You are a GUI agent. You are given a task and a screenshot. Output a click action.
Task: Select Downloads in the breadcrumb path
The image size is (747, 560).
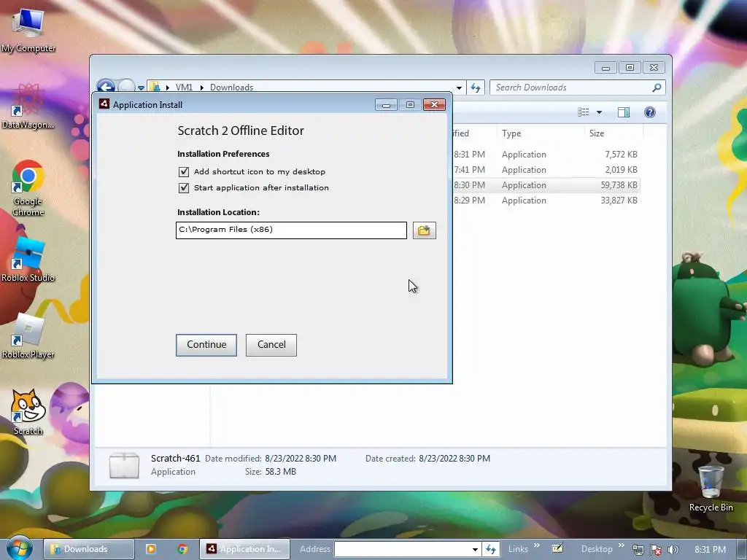(x=231, y=87)
